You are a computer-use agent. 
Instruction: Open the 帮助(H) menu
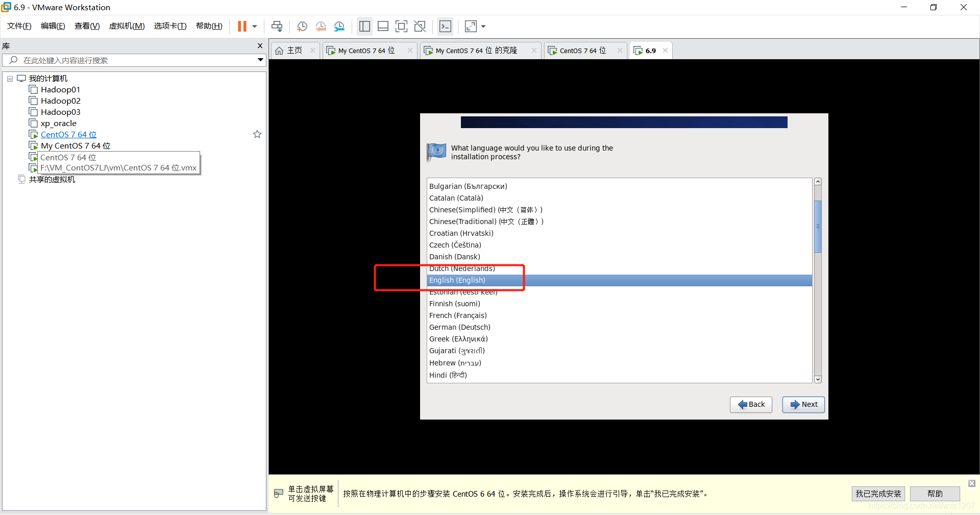coord(209,26)
